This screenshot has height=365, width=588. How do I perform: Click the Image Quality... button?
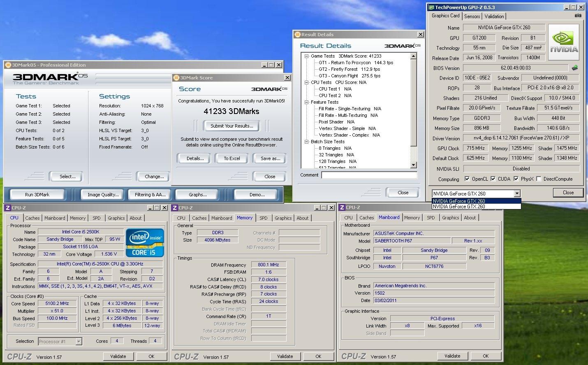[103, 195]
